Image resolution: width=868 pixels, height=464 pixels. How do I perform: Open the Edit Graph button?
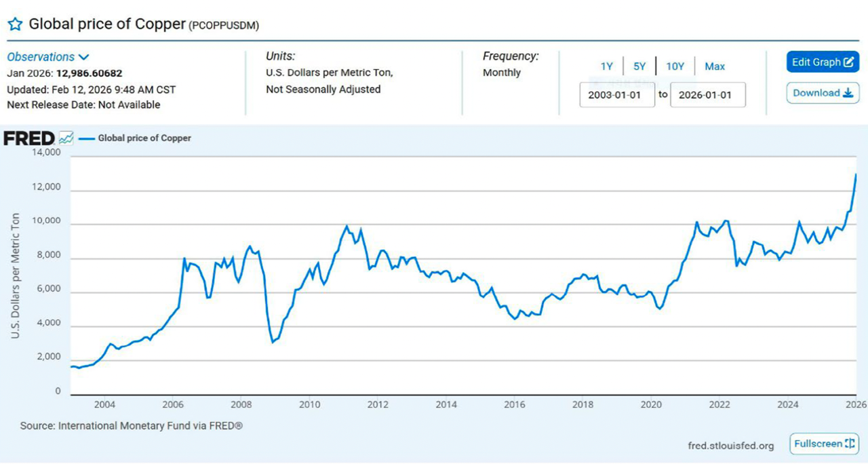(x=823, y=62)
